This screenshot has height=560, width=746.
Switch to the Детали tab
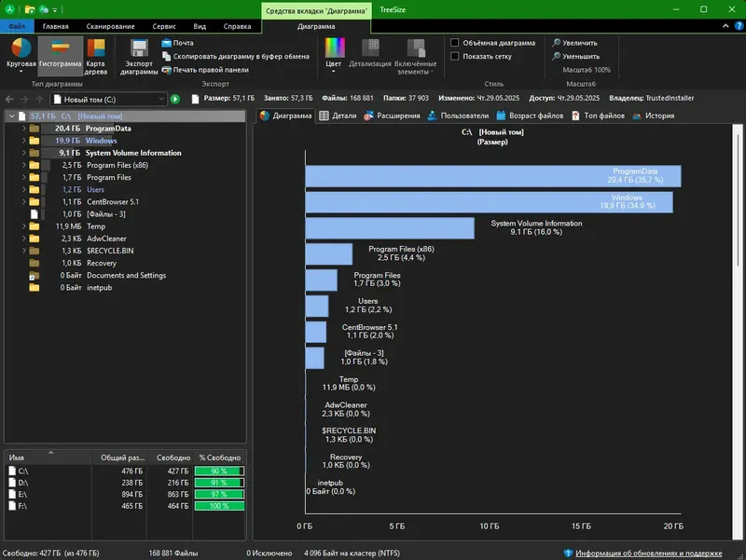click(338, 116)
